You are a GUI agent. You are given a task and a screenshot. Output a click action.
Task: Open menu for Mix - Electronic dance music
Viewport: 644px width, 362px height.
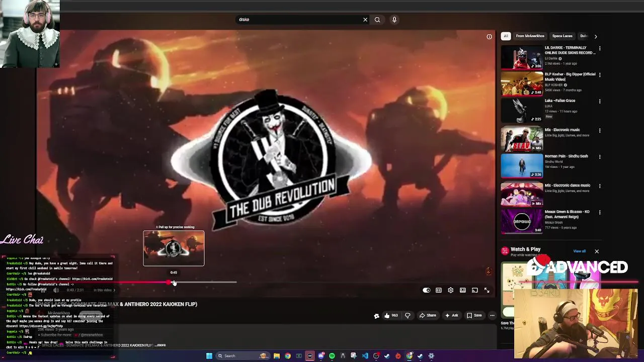[600, 186]
